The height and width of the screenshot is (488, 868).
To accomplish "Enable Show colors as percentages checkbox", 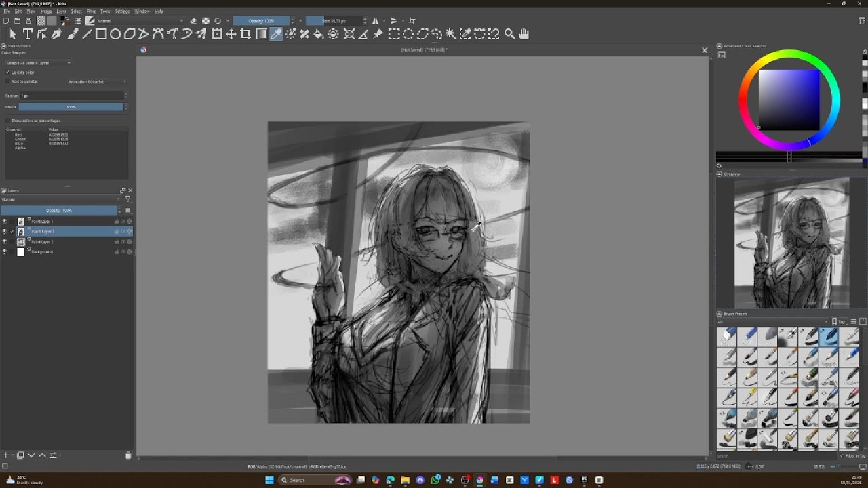I will (7, 121).
